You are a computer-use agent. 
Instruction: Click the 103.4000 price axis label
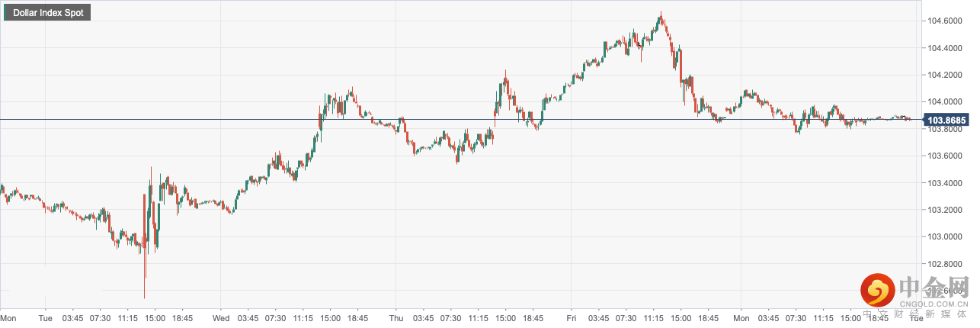point(945,183)
